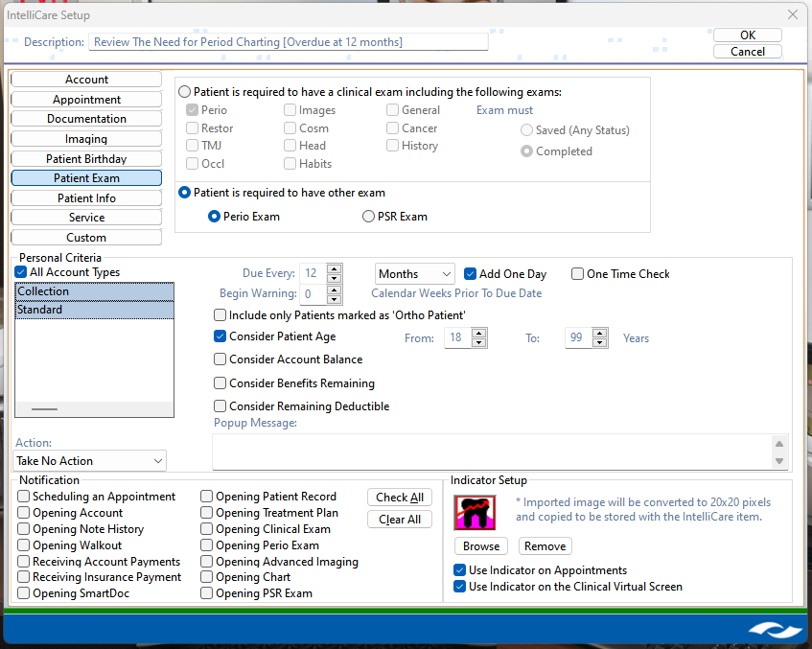Viewport: 812px width, 649px height.
Task: Enable the One Time Check checkbox
Action: pos(577,273)
